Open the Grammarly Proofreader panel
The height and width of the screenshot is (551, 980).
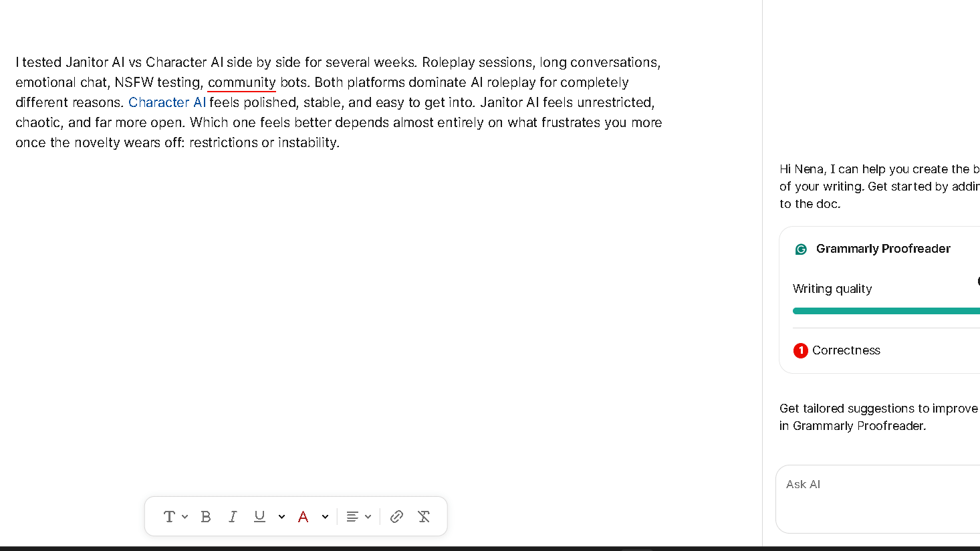pyautogui.click(x=883, y=249)
